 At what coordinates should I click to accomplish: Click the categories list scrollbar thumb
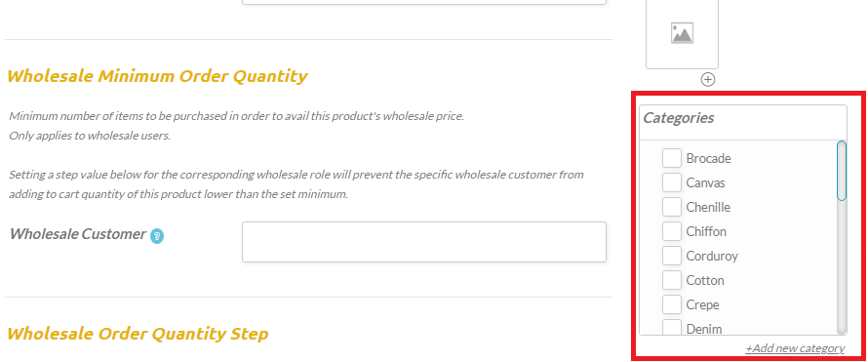point(842,171)
